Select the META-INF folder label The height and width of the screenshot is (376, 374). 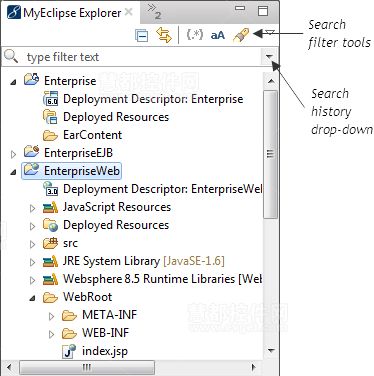coord(110,315)
